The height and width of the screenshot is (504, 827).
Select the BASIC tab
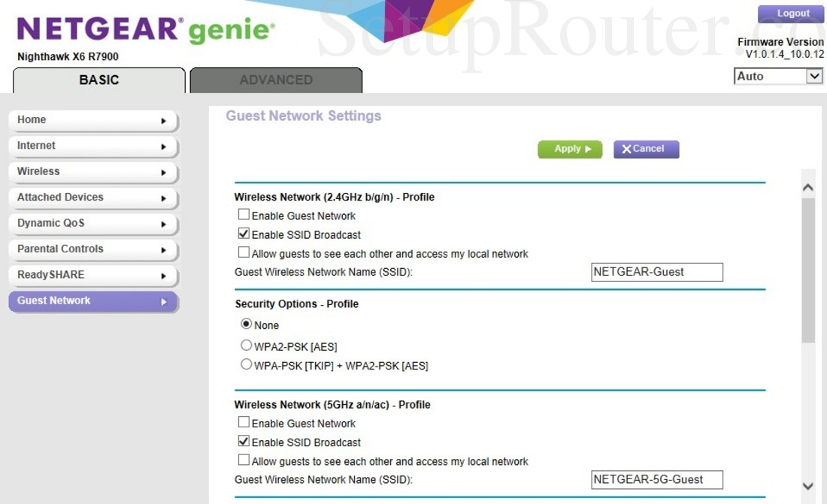98,80
